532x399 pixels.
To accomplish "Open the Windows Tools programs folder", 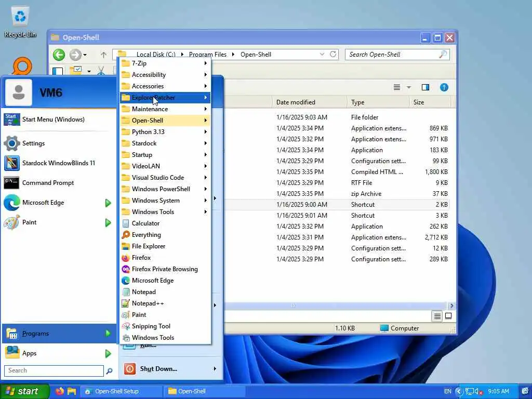I will [x=165, y=212].
